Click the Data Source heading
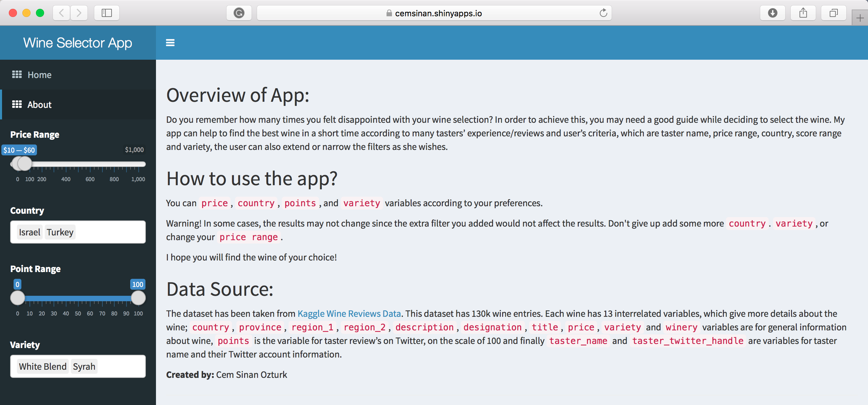The image size is (868, 405). pyautogui.click(x=220, y=289)
